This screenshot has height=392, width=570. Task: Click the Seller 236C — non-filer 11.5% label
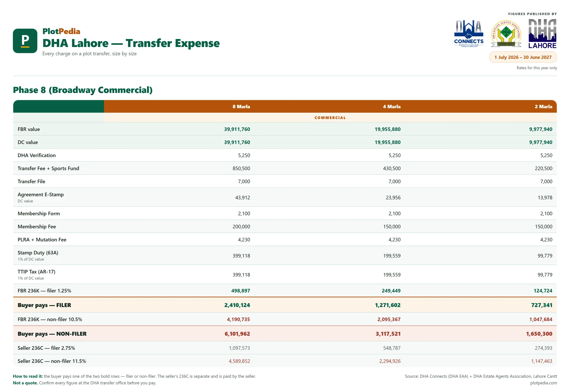(52, 361)
